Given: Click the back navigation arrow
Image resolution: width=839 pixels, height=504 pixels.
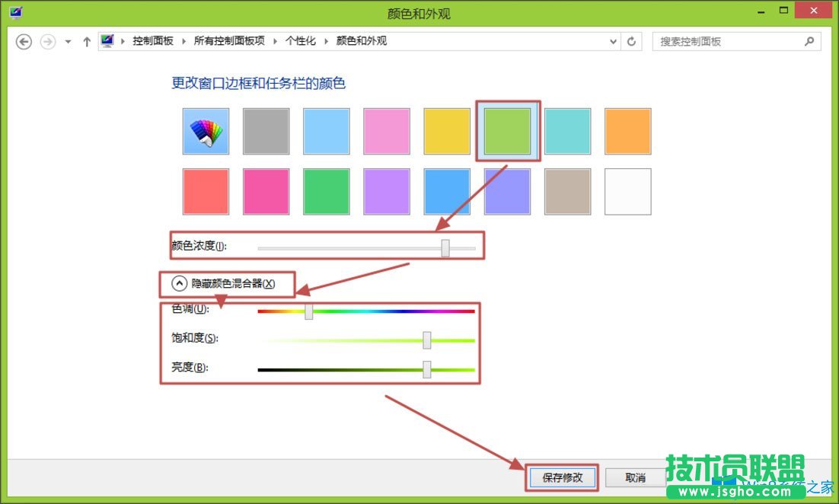Looking at the screenshot, I should (24, 41).
